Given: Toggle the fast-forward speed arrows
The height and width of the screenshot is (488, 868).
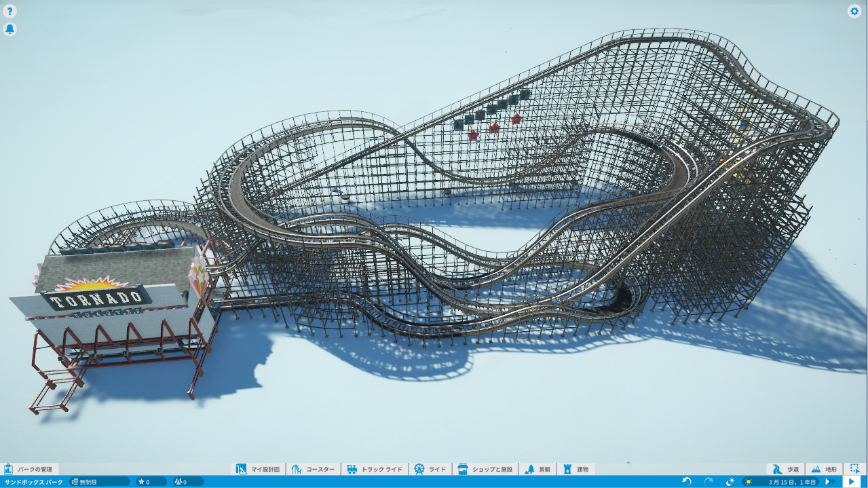Looking at the screenshot, I should (829, 482).
